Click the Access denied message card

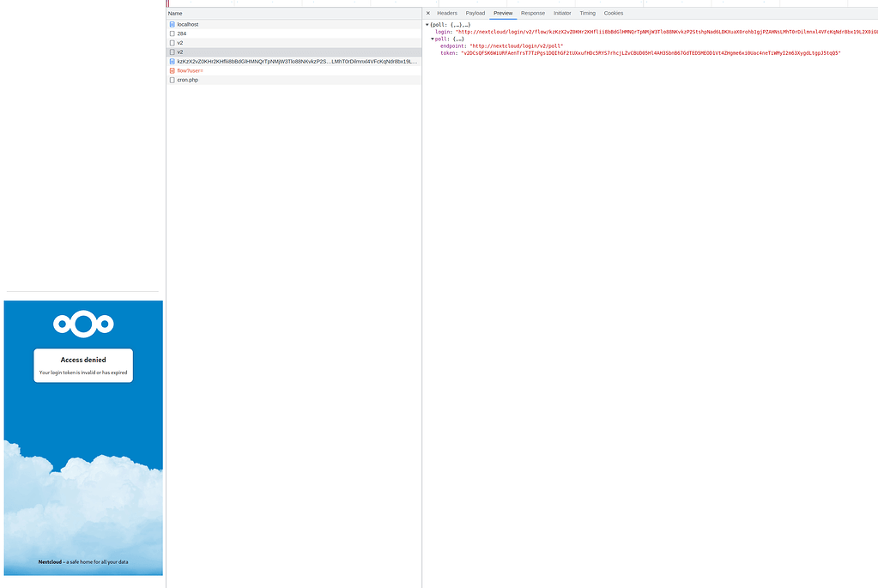[82, 364]
